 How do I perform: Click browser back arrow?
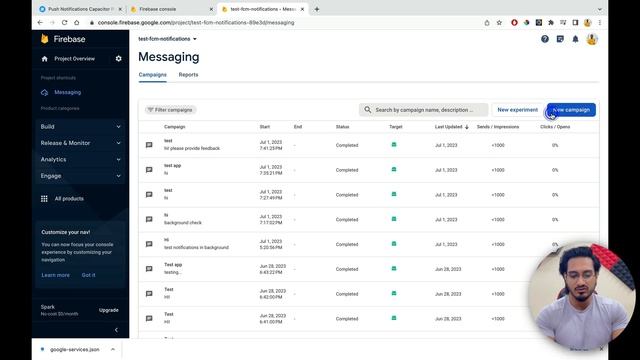[x=40, y=22]
